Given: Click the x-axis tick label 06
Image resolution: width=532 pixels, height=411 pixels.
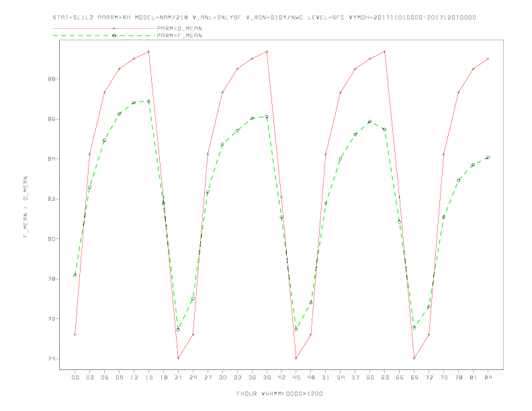Looking at the screenshot, I should 105,377.
